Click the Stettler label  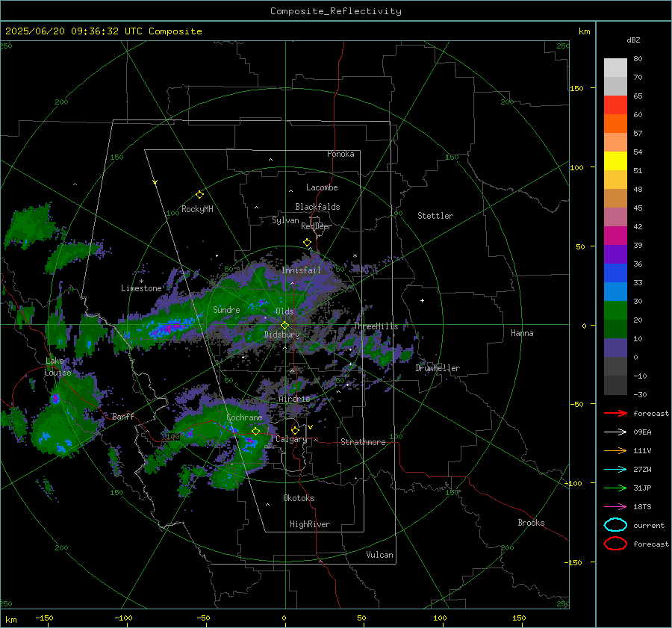(435, 216)
